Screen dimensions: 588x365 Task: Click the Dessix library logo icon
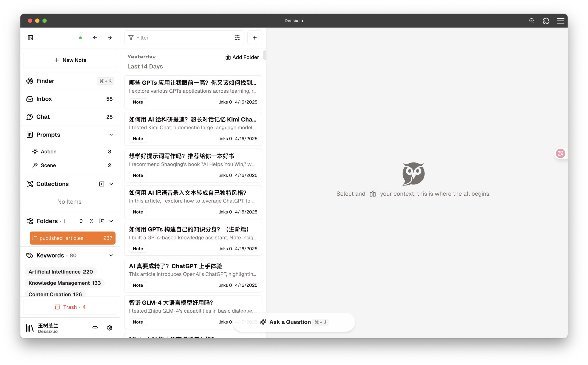click(30, 328)
